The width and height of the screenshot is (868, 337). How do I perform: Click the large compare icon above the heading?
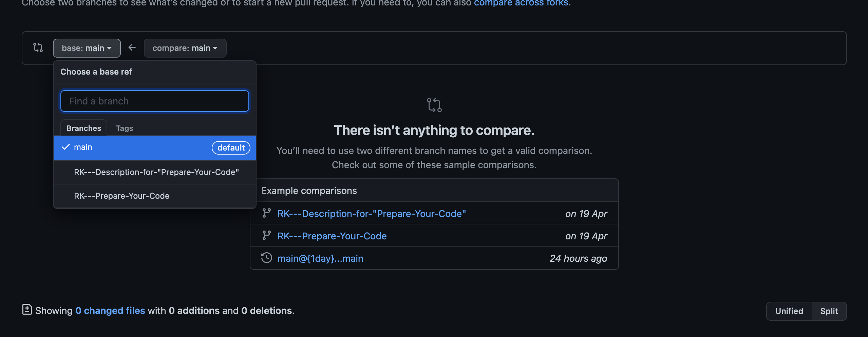(434, 105)
